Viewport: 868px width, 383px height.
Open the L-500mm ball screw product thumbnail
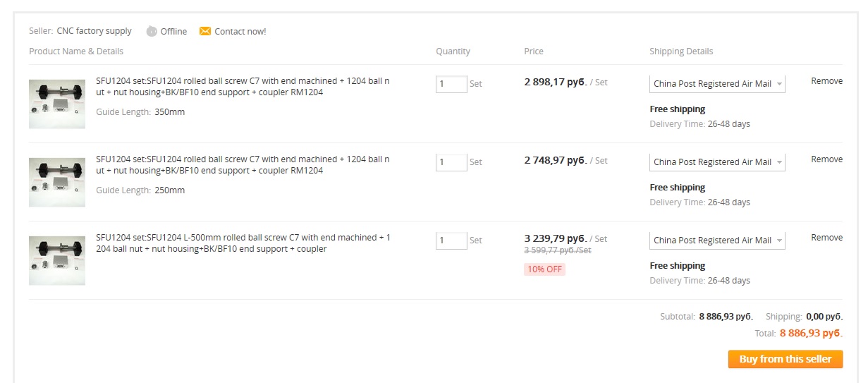[57, 260]
